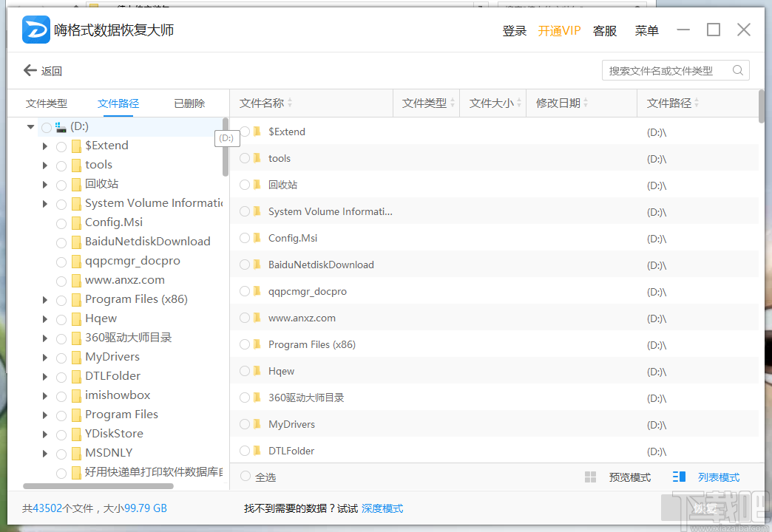
Task: Click folder icon of www.anxz.com in tree
Action: (x=76, y=281)
